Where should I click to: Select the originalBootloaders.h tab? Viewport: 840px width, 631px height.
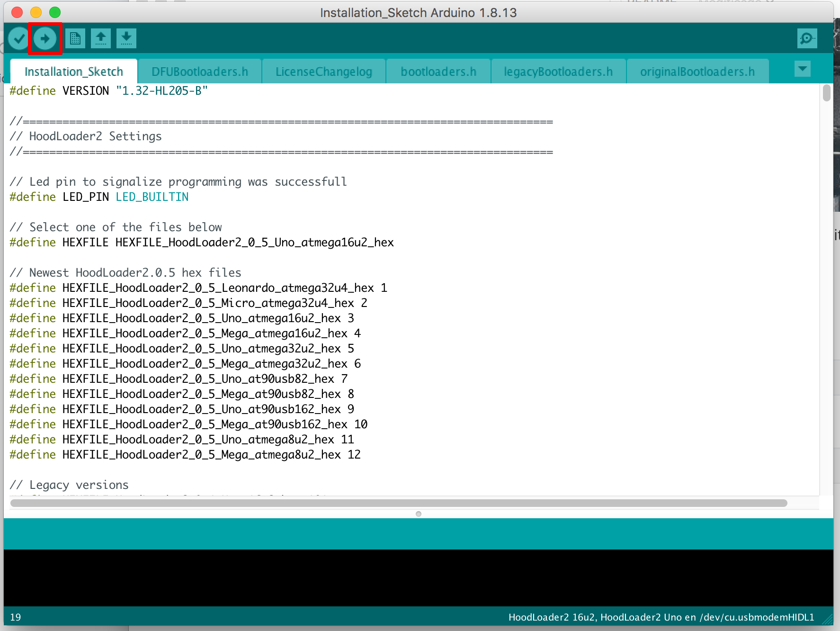point(697,72)
